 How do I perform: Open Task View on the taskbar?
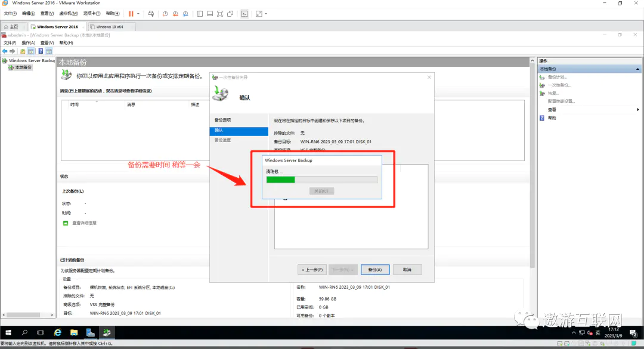point(41,332)
